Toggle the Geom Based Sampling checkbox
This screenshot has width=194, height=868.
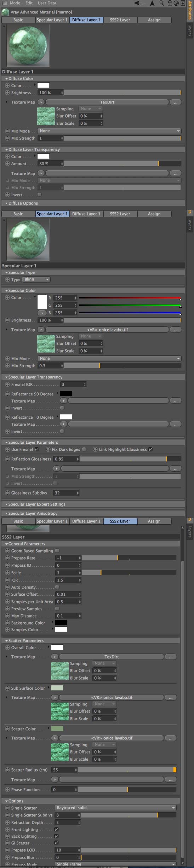[x=57, y=550]
